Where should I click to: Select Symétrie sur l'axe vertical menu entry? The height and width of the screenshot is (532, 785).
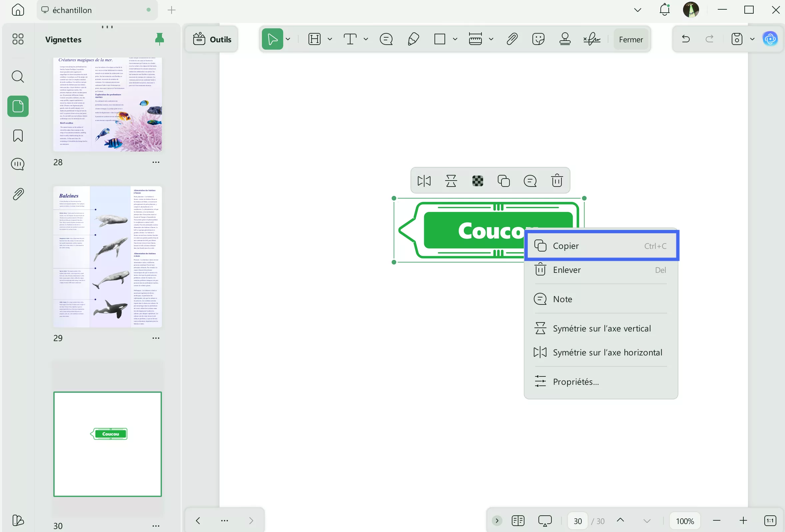click(x=602, y=328)
